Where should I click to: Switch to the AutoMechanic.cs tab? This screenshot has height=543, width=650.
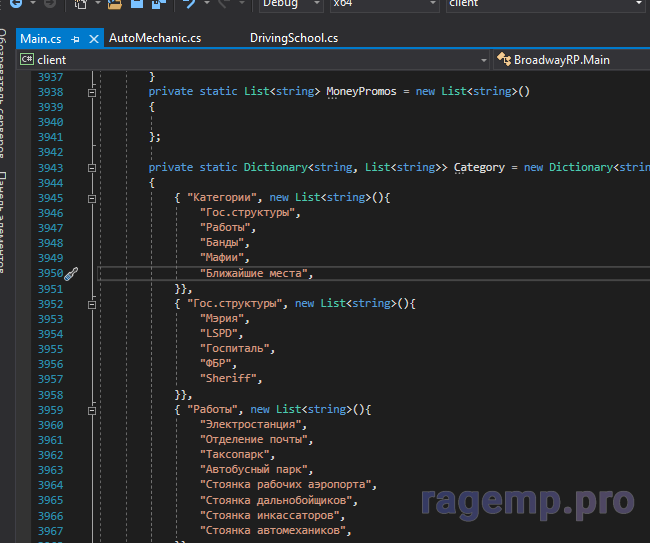tap(155, 39)
